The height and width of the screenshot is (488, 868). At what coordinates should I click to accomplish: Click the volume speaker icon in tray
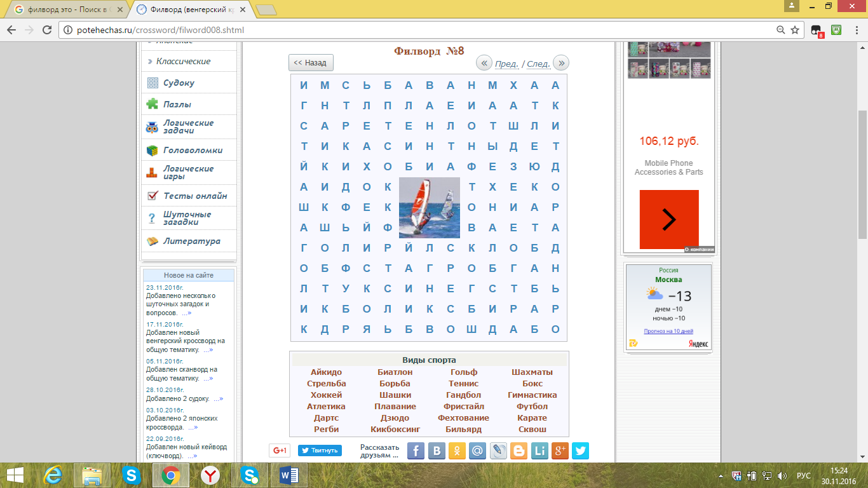[x=783, y=475]
